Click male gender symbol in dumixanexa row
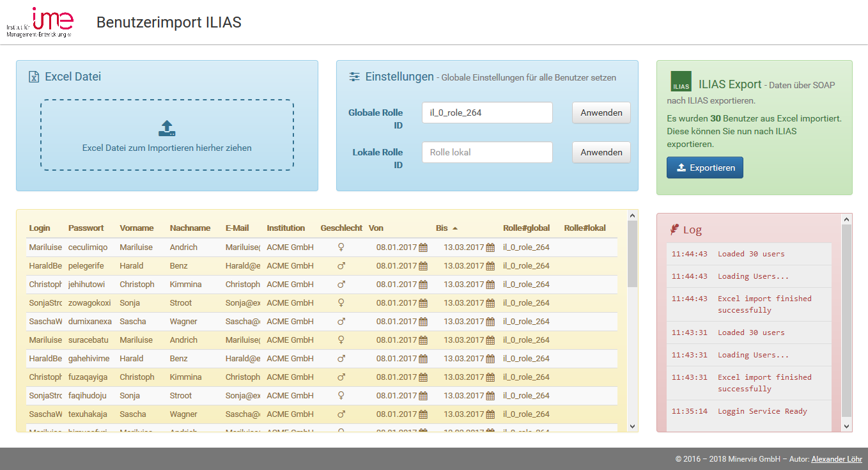The width and height of the screenshot is (868, 470). (341, 322)
